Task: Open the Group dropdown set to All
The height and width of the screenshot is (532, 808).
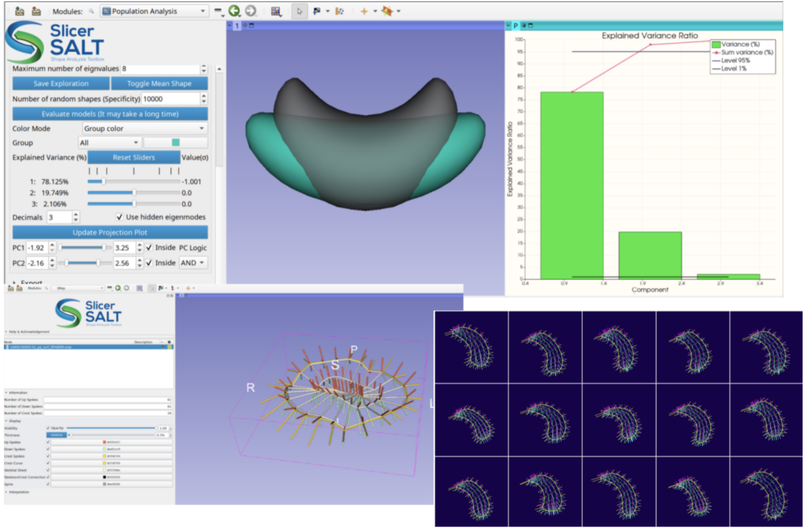Action: tap(109, 142)
